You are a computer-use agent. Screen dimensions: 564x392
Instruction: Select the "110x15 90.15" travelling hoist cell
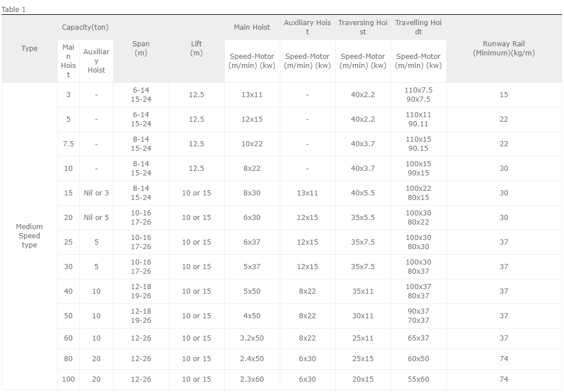(418, 144)
